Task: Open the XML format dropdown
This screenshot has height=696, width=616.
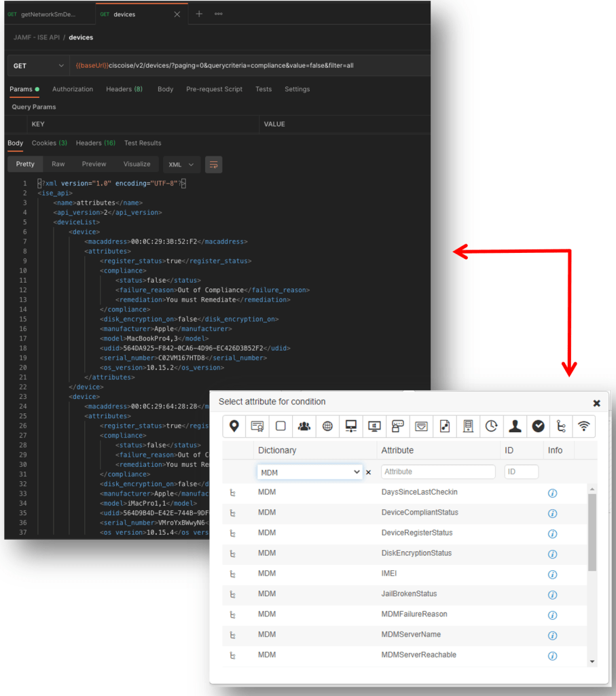Action: click(181, 164)
